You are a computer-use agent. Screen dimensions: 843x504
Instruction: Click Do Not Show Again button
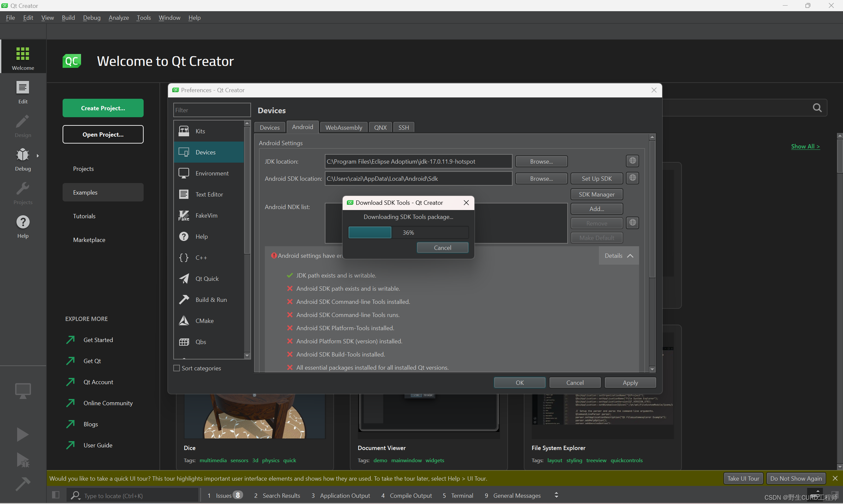pyautogui.click(x=796, y=478)
